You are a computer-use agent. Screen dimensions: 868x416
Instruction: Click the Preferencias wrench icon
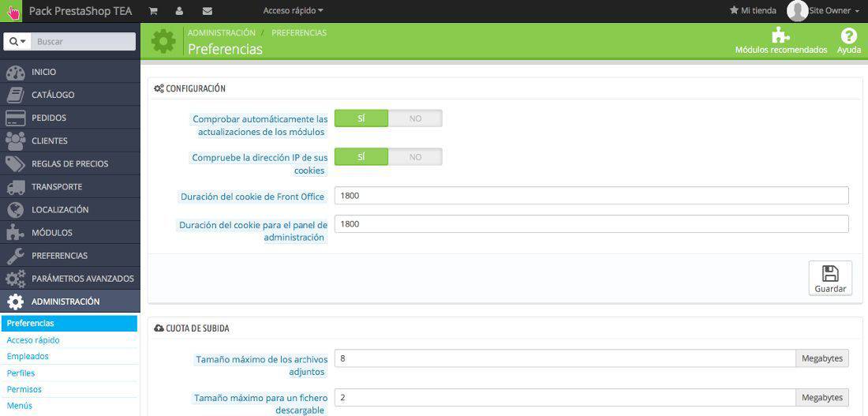click(16, 256)
